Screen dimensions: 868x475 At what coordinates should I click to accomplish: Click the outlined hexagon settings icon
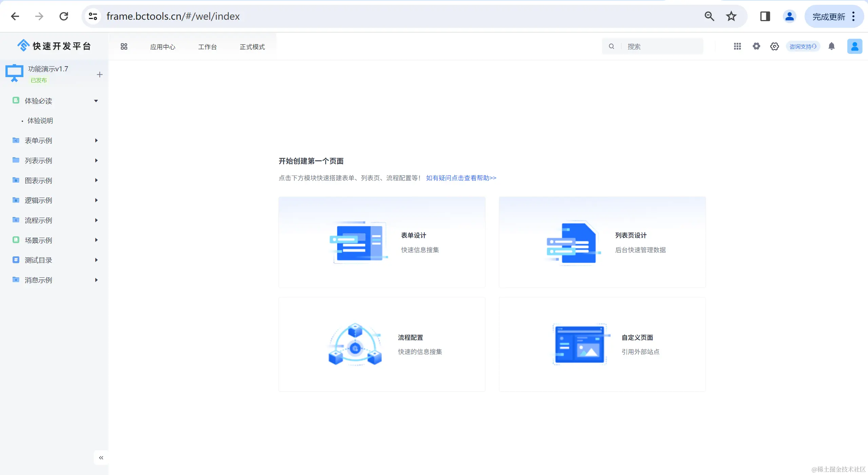[774, 46]
